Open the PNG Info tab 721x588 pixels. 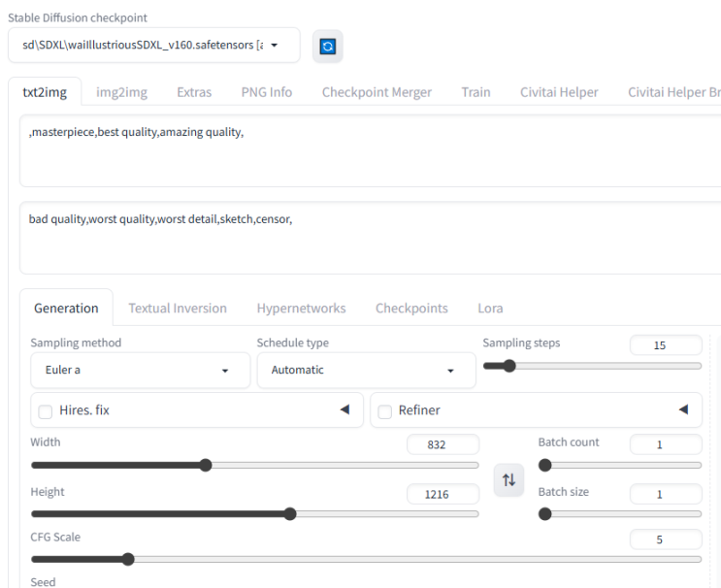267,92
